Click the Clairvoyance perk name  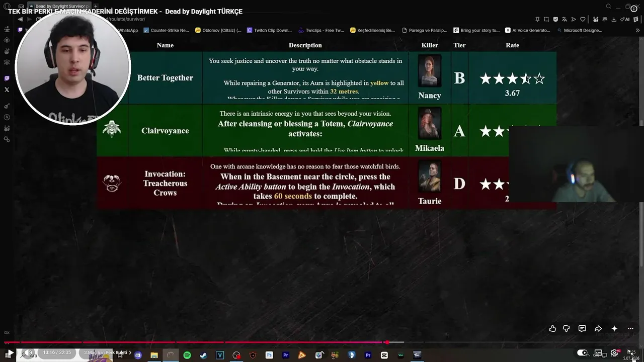click(165, 131)
